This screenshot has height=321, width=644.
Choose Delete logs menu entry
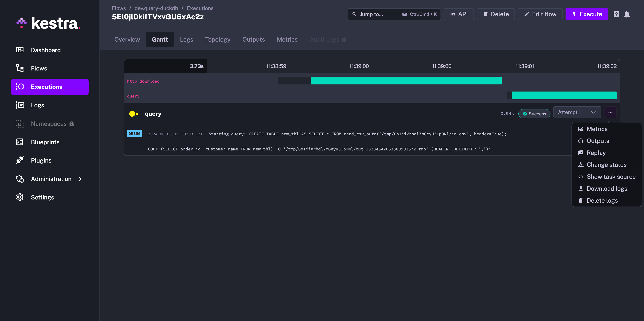coord(607,201)
